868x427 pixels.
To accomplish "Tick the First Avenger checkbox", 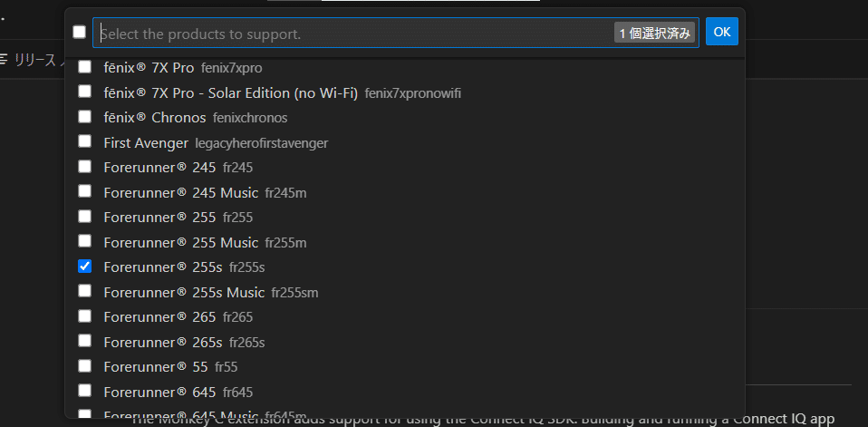I will [x=84, y=141].
